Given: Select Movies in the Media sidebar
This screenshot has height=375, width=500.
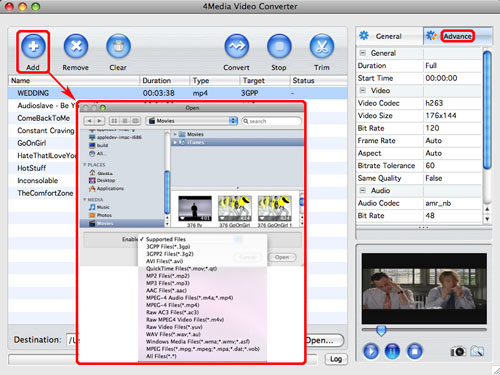Looking at the screenshot, I should pyautogui.click(x=122, y=223).
